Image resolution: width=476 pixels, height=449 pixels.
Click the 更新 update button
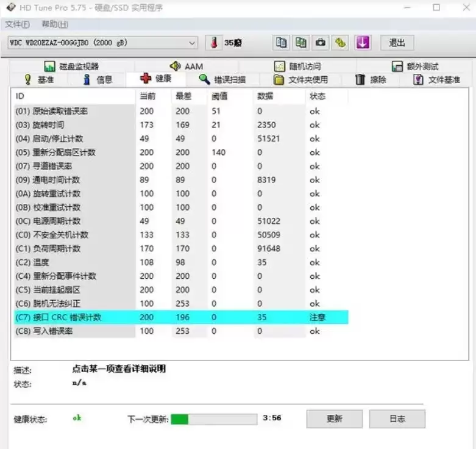pyautogui.click(x=334, y=418)
